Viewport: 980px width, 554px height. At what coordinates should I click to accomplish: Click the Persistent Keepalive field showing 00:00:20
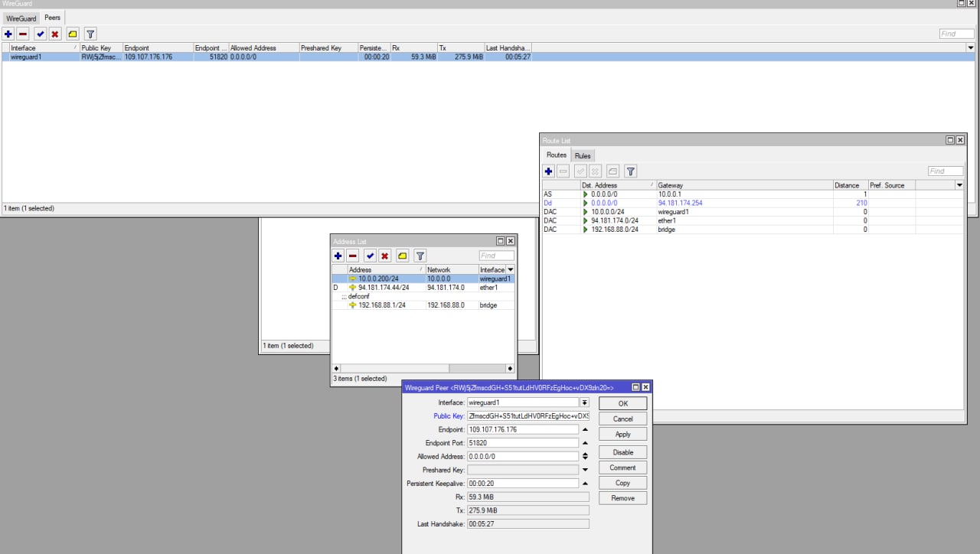[523, 484]
